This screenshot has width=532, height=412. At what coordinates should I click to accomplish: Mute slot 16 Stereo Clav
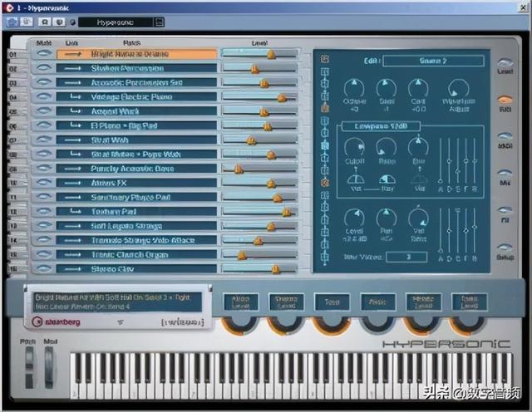[44, 269]
